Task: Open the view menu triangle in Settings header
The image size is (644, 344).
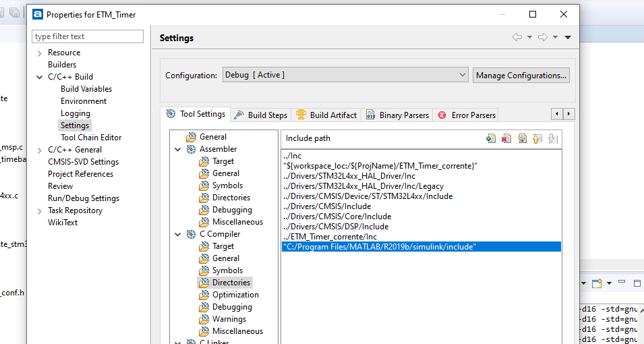Action: click(568, 38)
